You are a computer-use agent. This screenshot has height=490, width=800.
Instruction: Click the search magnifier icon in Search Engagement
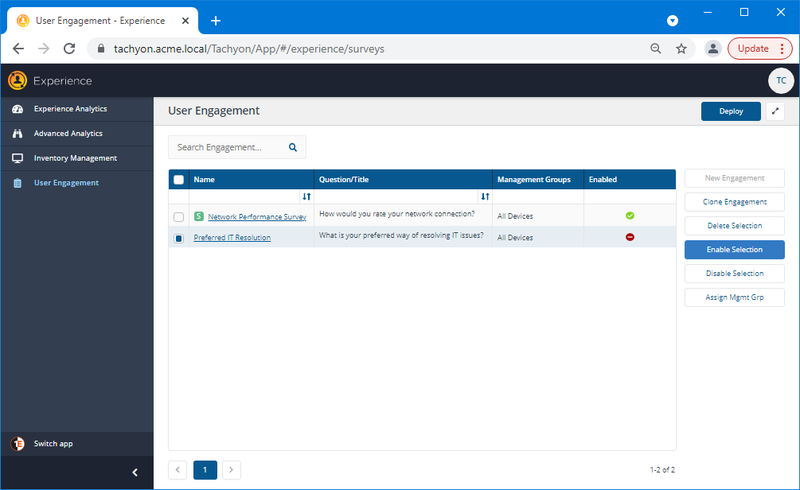pyautogui.click(x=293, y=147)
